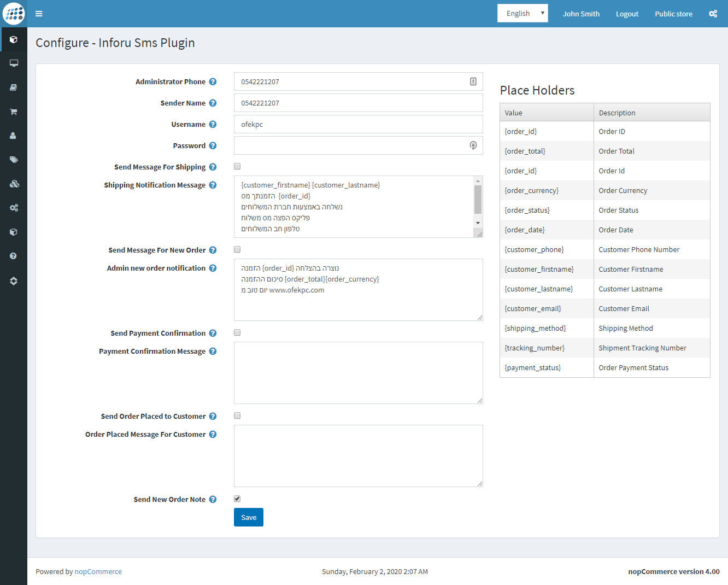Click the Password input field

pyautogui.click(x=359, y=145)
